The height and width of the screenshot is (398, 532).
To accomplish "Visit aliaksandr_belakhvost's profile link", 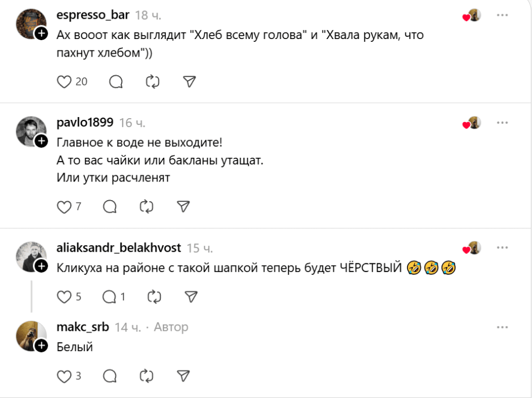I will pyautogui.click(x=119, y=248).
